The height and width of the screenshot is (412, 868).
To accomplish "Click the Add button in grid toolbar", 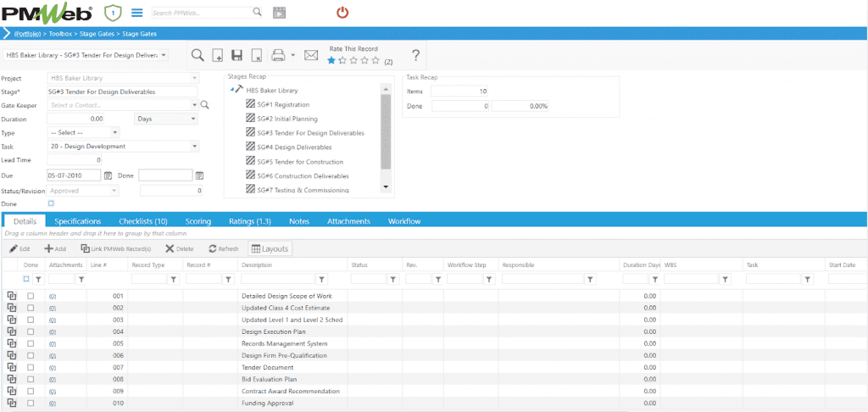I will click(55, 248).
